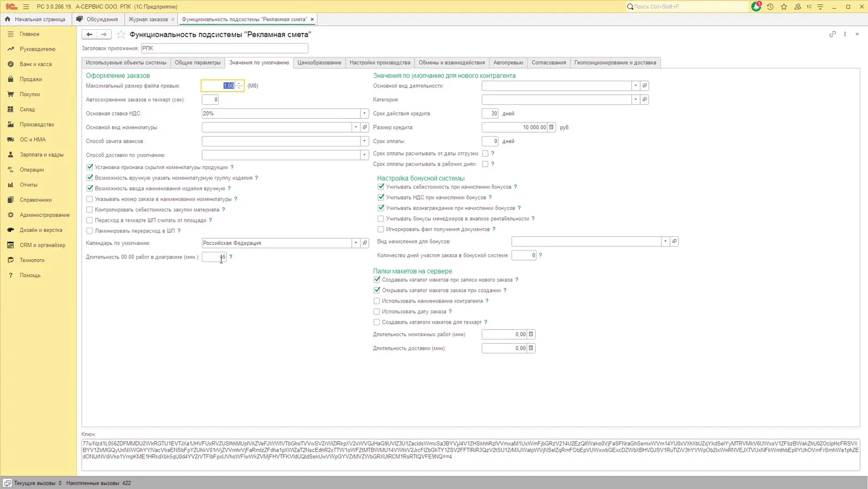868x489 pixels.
Task: Switch to Общие параметры tab
Action: (197, 63)
